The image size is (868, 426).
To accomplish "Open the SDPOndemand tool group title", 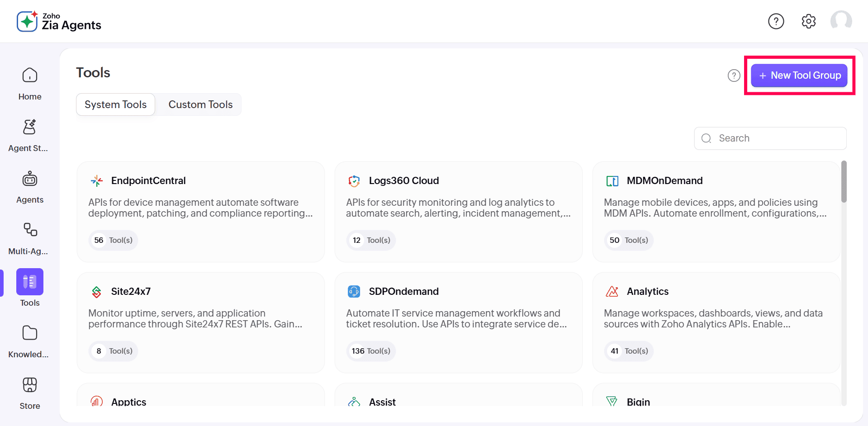I will point(404,292).
